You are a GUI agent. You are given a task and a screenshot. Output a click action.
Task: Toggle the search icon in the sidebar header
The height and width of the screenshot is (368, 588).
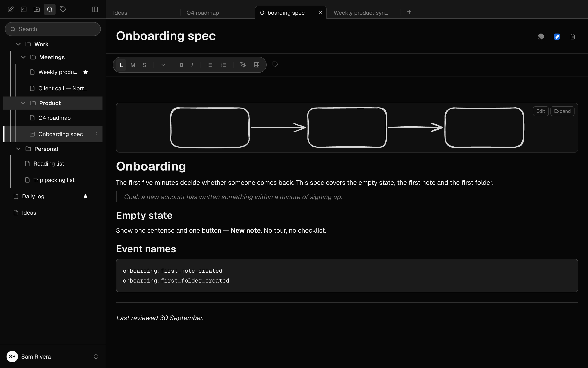(x=50, y=9)
